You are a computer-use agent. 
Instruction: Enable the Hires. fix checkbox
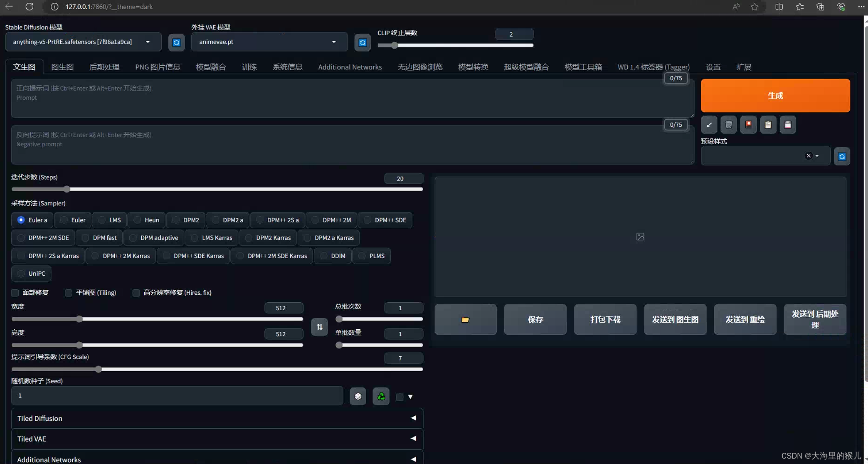point(136,293)
